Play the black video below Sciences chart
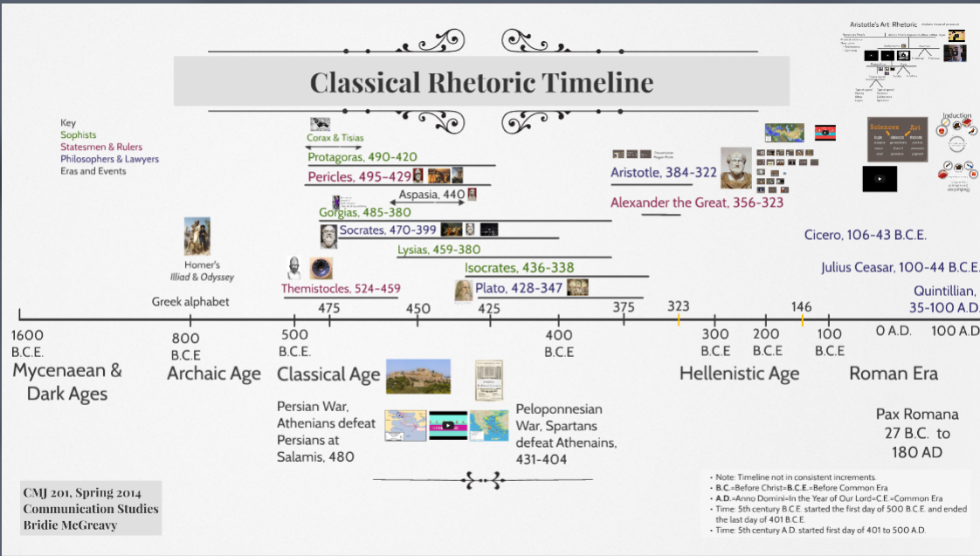The width and height of the screenshot is (980, 556). tap(880, 178)
